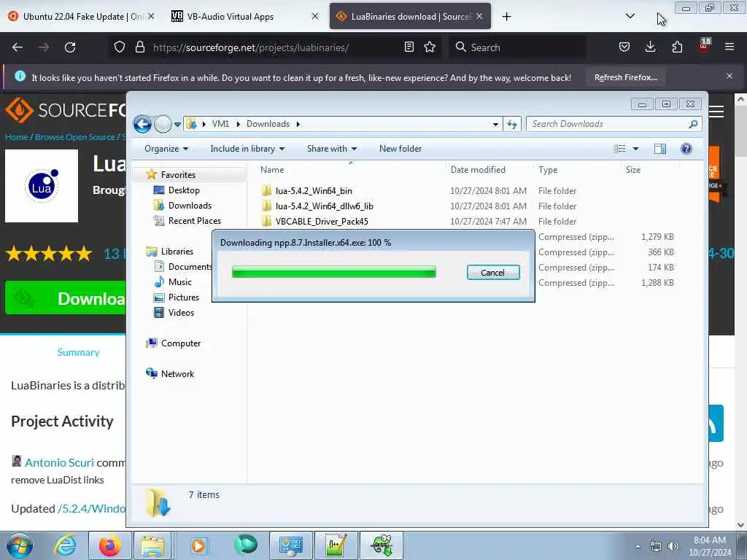Click VM1 in Explorer breadcrumb path
The height and width of the screenshot is (560, 747).
coord(220,124)
